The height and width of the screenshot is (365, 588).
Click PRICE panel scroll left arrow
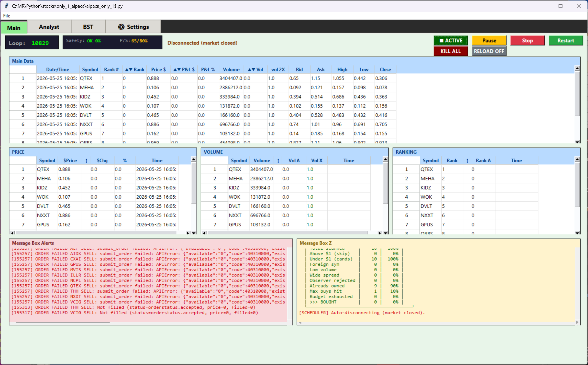click(x=12, y=233)
